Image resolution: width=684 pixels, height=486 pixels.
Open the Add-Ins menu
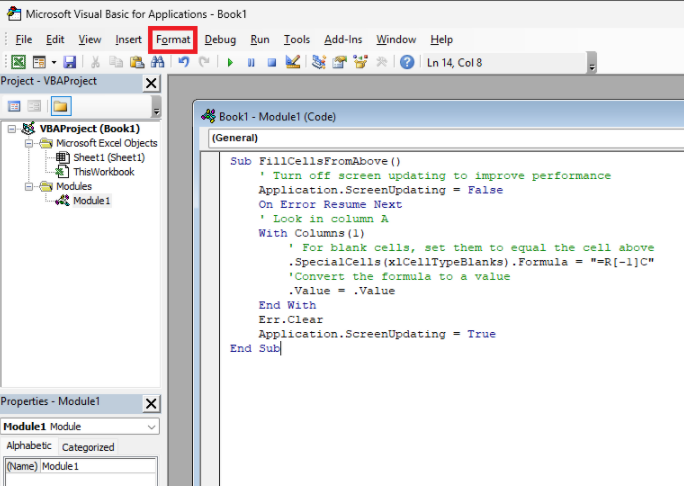(343, 40)
